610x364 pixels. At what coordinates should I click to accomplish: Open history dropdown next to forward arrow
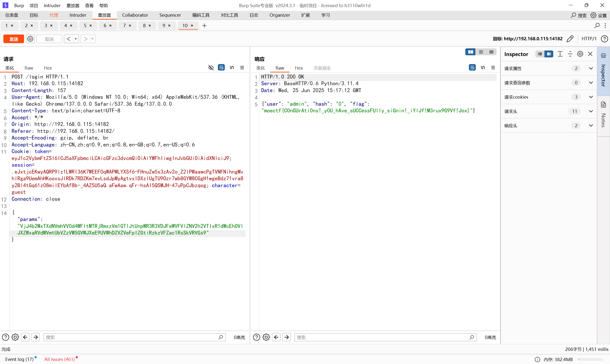click(x=92, y=39)
